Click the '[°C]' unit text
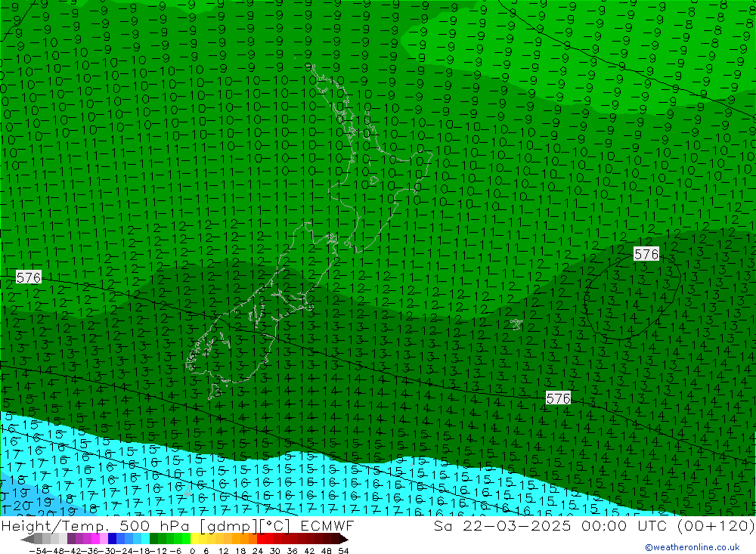The height and width of the screenshot is (554, 756). [274, 525]
